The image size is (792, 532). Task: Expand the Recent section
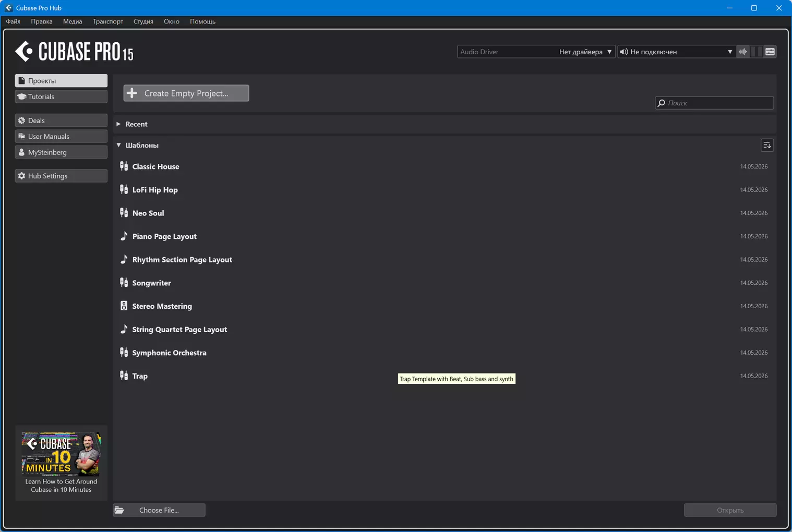[x=118, y=124]
